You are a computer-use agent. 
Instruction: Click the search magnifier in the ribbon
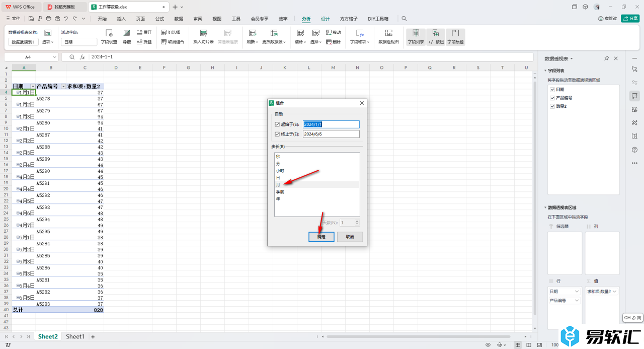pyautogui.click(x=404, y=19)
